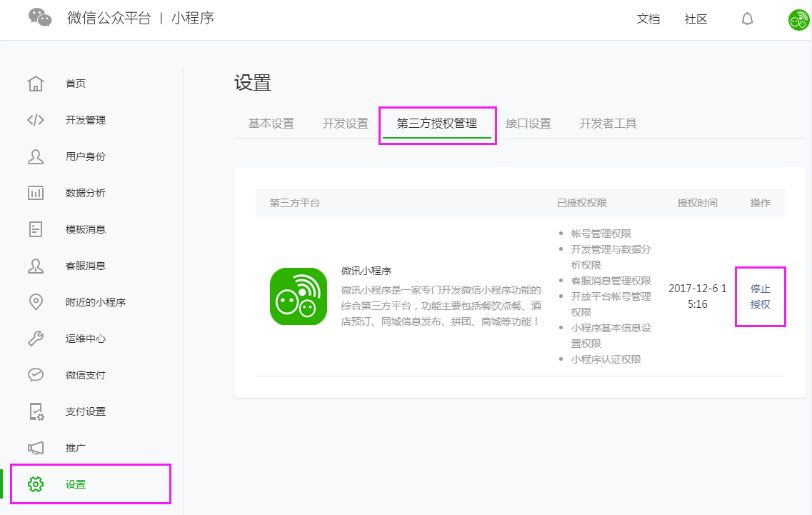Click the 小程序认证权限 permission item
This screenshot has height=515, width=812.
pyautogui.click(x=606, y=359)
